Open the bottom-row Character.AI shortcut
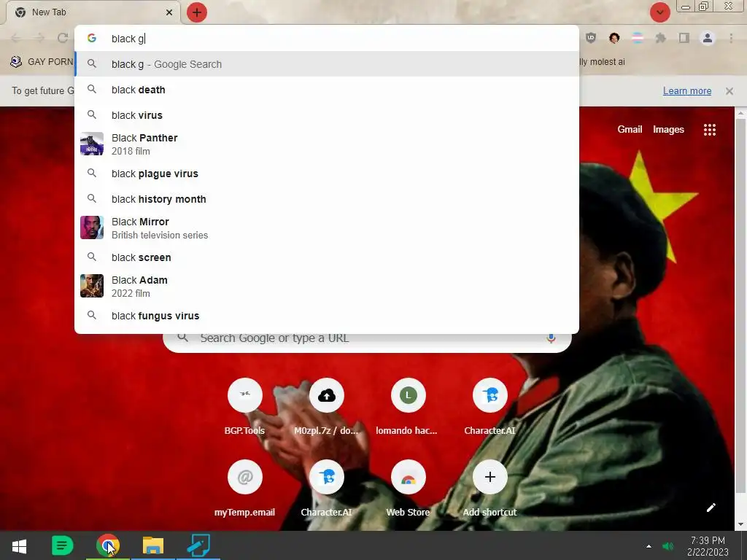Image resolution: width=747 pixels, height=560 pixels. coord(326,488)
